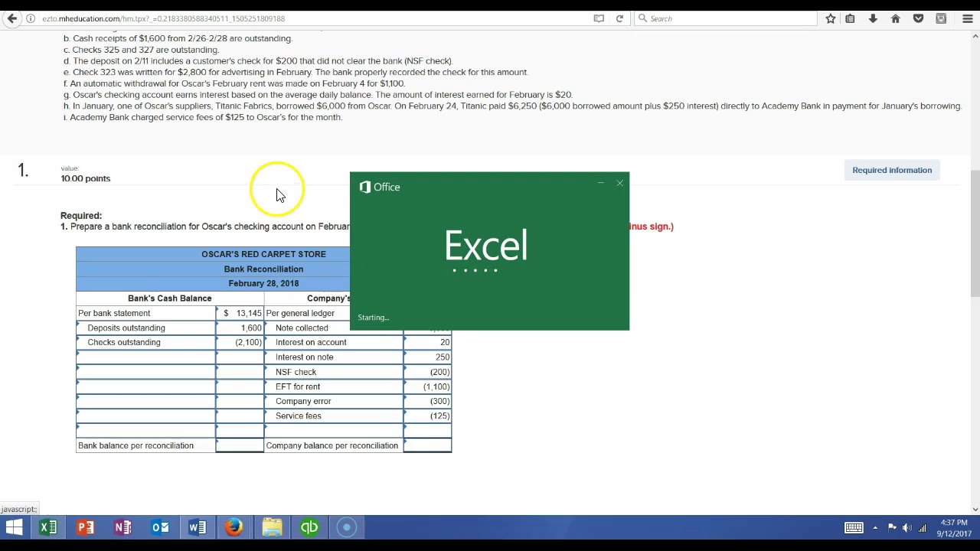Screen dimensions: 980x551
Task: Edit Company error amount (300)
Action: [427, 401]
